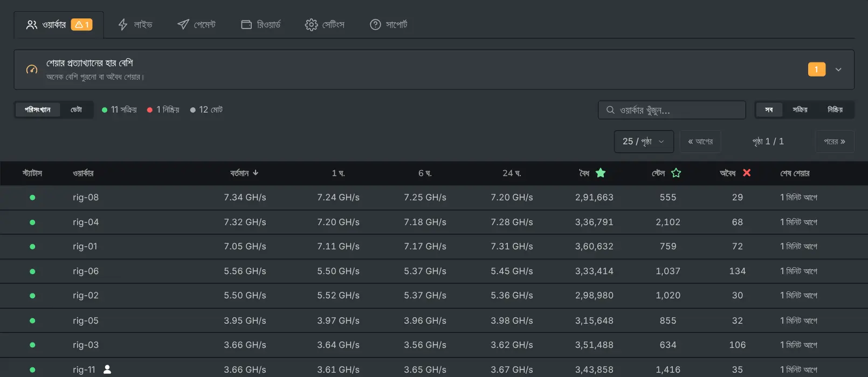Screen dimensions: 868x377
Task: Filter workers by সক্রিয়
Action: point(800,110)
